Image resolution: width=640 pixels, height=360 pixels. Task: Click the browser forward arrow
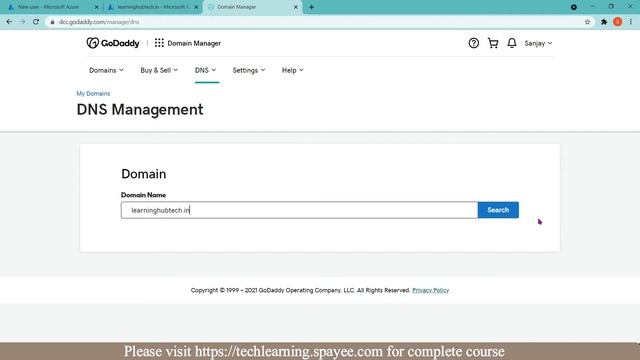(22, 22)
